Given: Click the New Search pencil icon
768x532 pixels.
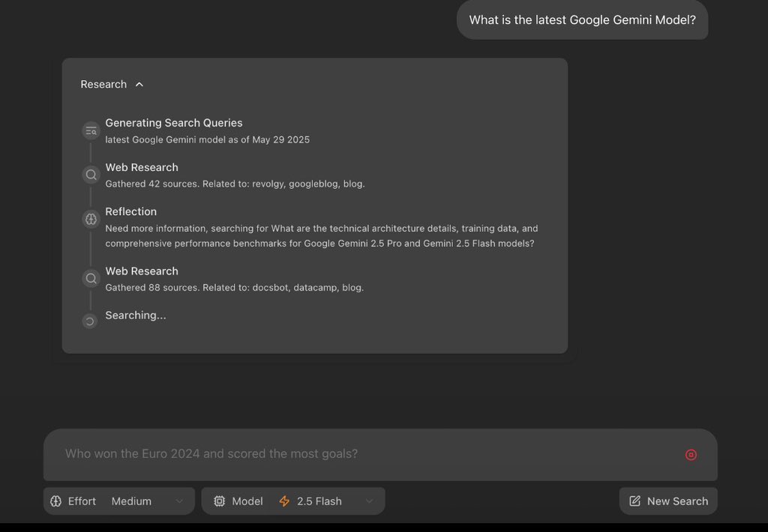Looking at the screenshot, I should (x=634, y=501).
